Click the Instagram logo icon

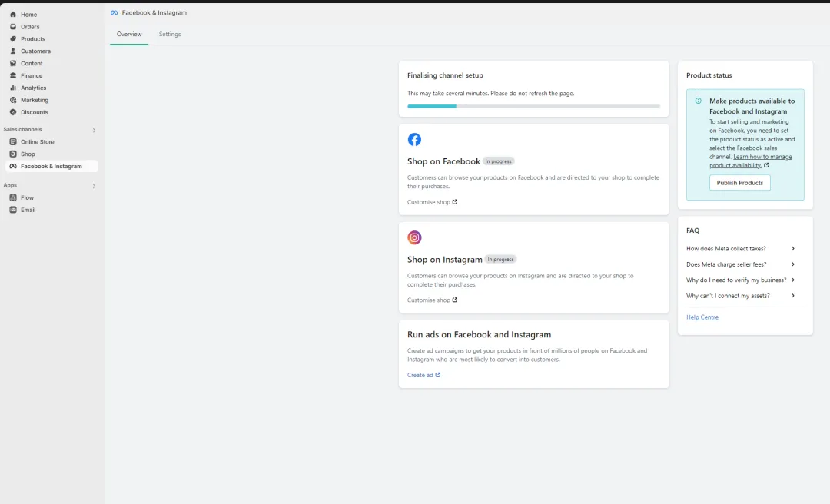[414, 237]
